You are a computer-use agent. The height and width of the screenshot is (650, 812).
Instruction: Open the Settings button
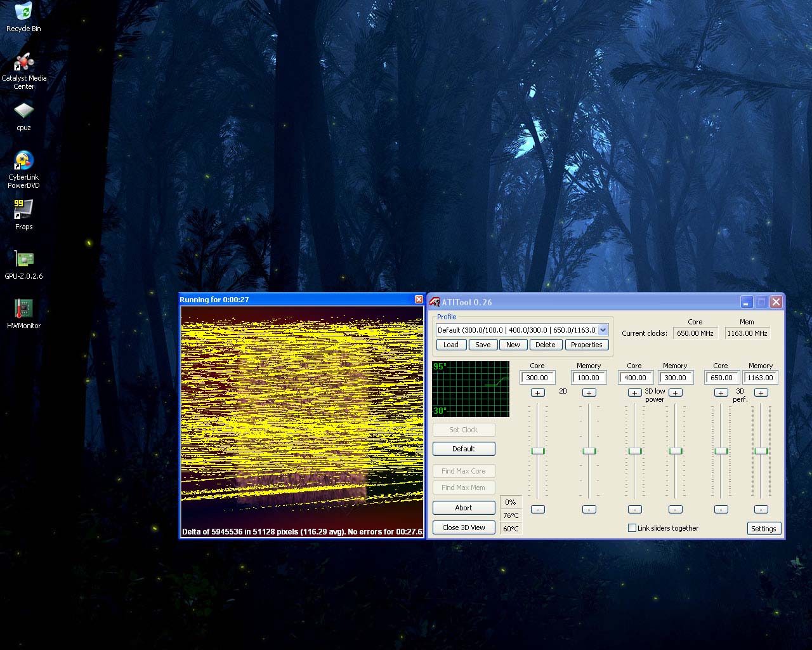click(x=764, y=529)
